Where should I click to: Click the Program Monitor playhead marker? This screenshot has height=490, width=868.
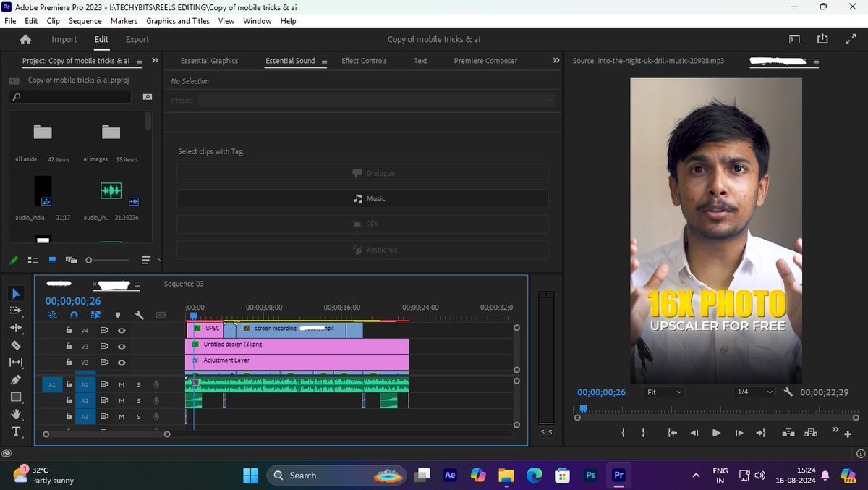click(582, 409)
